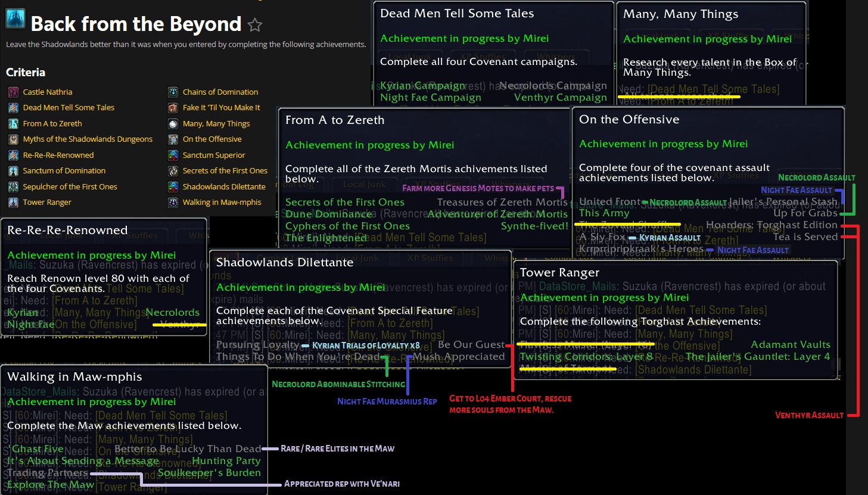Click the Many, Many Things criteria icon
The image size is (868, 495).
[x=173, y=124]
